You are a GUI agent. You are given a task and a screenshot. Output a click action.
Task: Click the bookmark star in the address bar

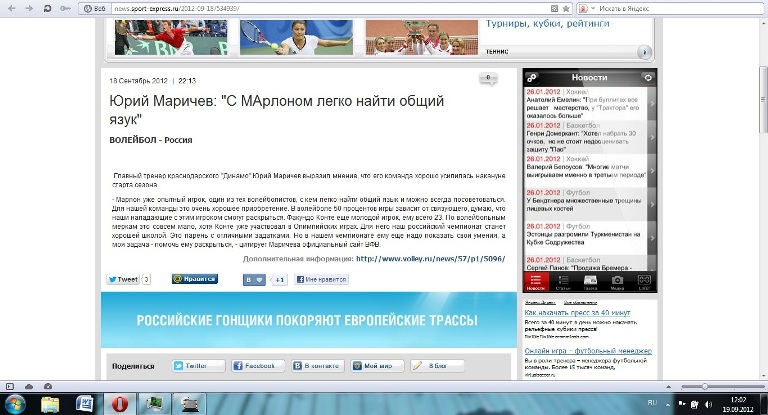point(568,7)
